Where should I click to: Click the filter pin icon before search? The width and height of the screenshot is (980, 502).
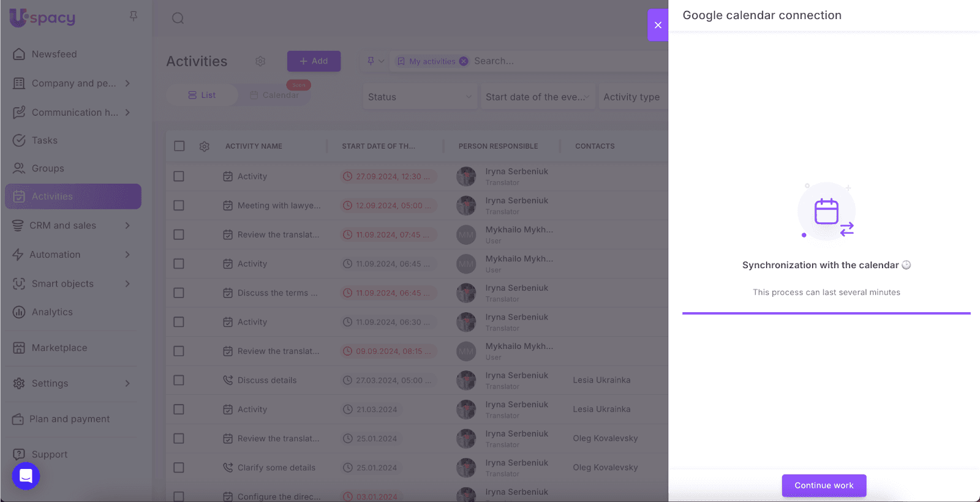pyautogui.click(x=371, y=61)
